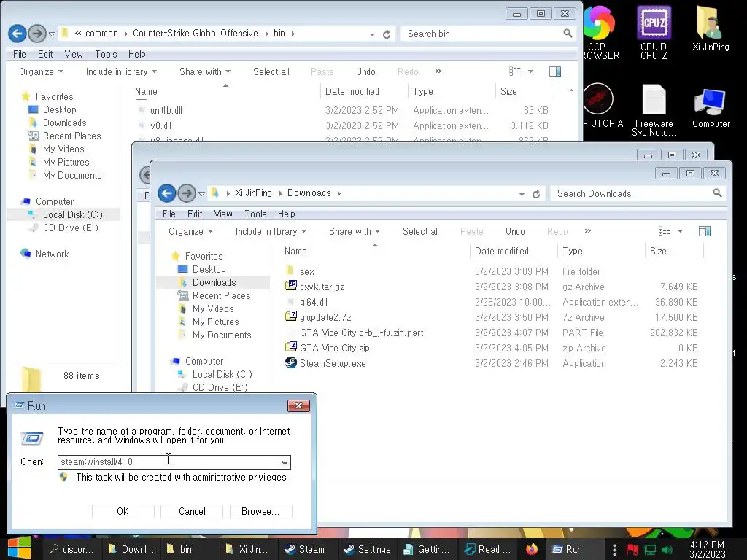Select v8.dll in bin window
The width and height of the screenshot is (747, 560).
point(160,125)
